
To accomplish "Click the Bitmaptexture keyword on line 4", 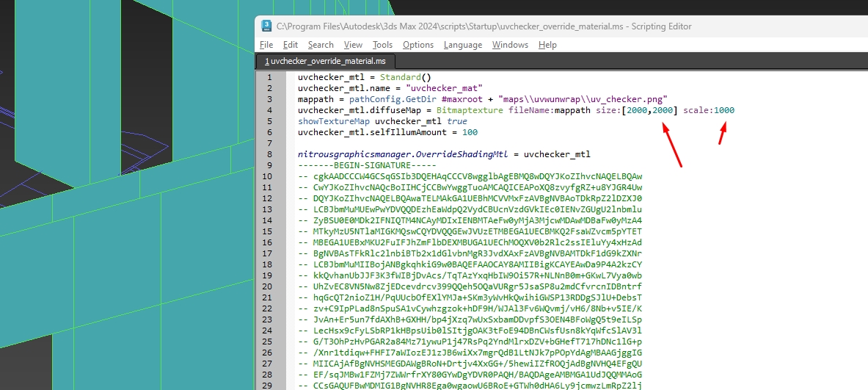I will coord(470,110).
